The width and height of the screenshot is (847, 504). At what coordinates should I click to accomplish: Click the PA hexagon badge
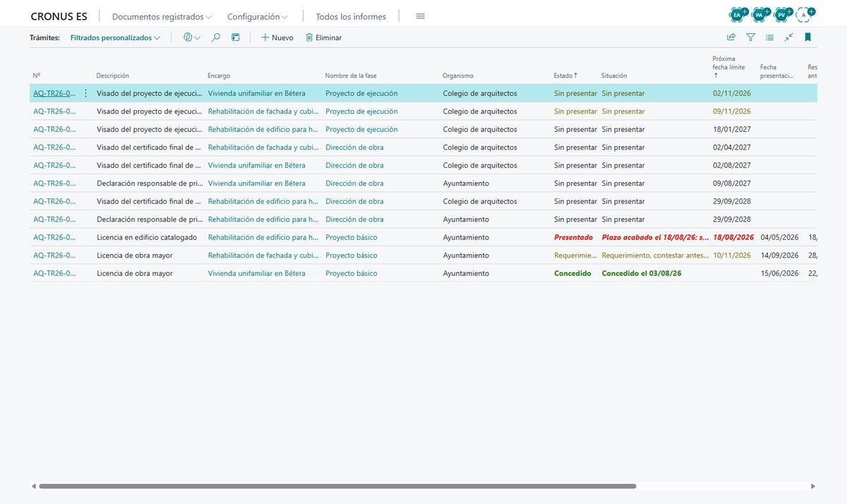click(x=759, y=14)
